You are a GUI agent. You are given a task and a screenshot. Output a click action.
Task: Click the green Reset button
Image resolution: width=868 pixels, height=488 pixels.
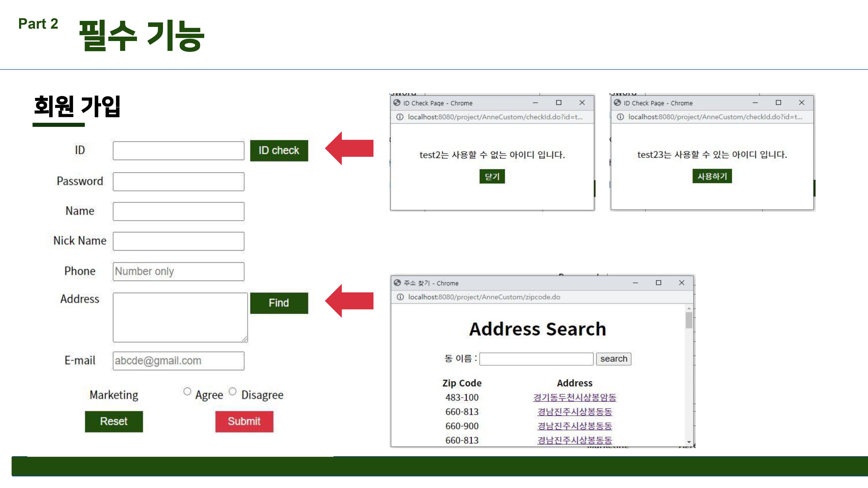click(x=114, y=421)
